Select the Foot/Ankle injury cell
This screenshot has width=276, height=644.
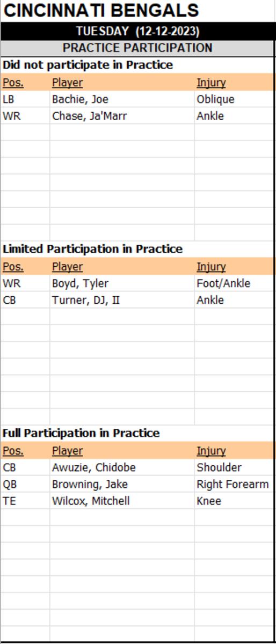coord(235,283)
